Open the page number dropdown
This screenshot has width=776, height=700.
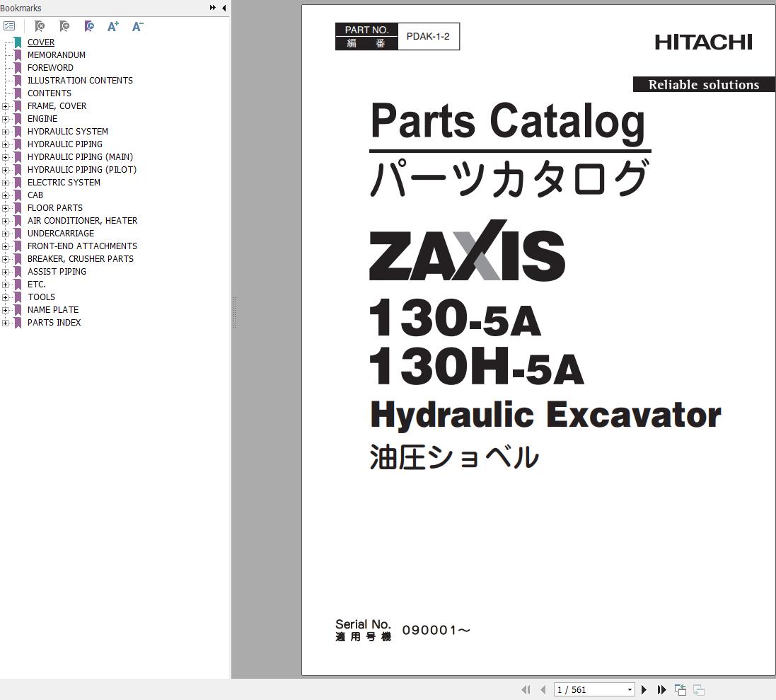[x=630, y=689]
